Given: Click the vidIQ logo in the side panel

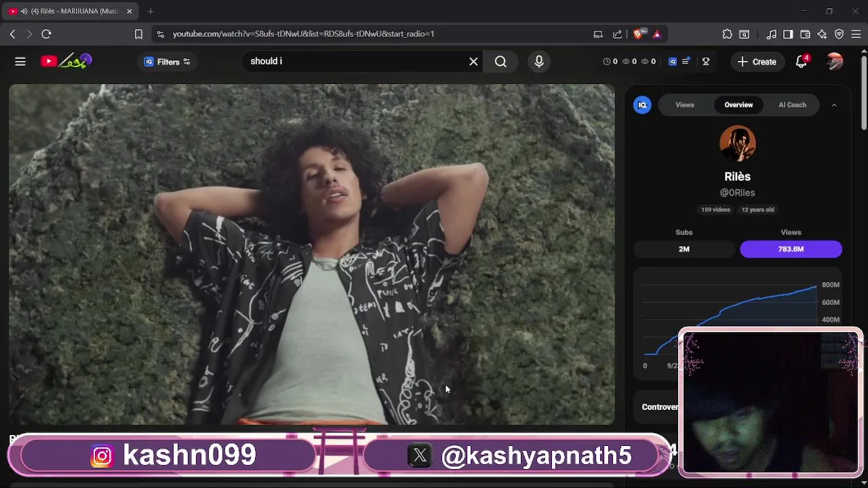Looking at the screenshot, I should pyautogui.click(x=642, y=105).
